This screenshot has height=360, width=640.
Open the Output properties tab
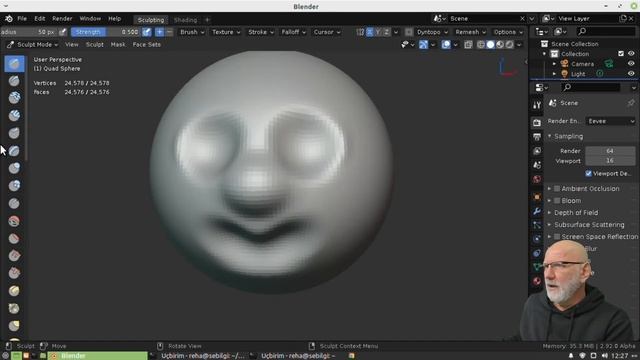point(537,137)
